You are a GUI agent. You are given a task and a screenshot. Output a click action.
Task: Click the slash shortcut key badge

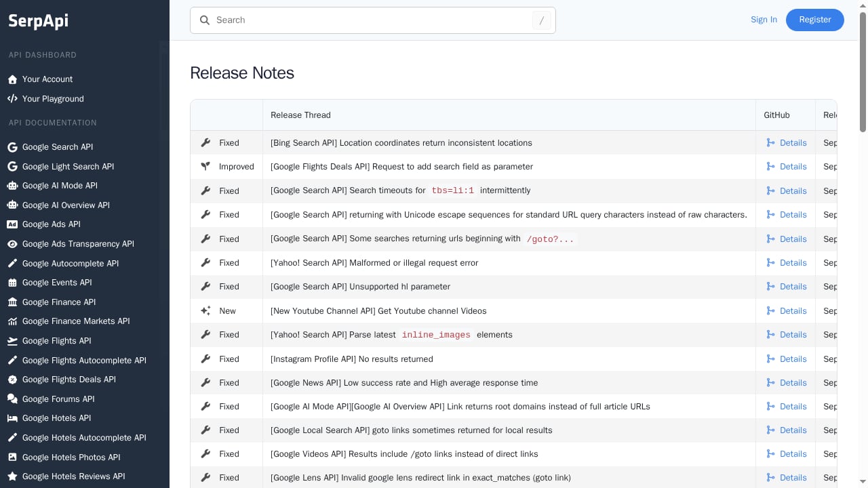[x=541, y=20]
